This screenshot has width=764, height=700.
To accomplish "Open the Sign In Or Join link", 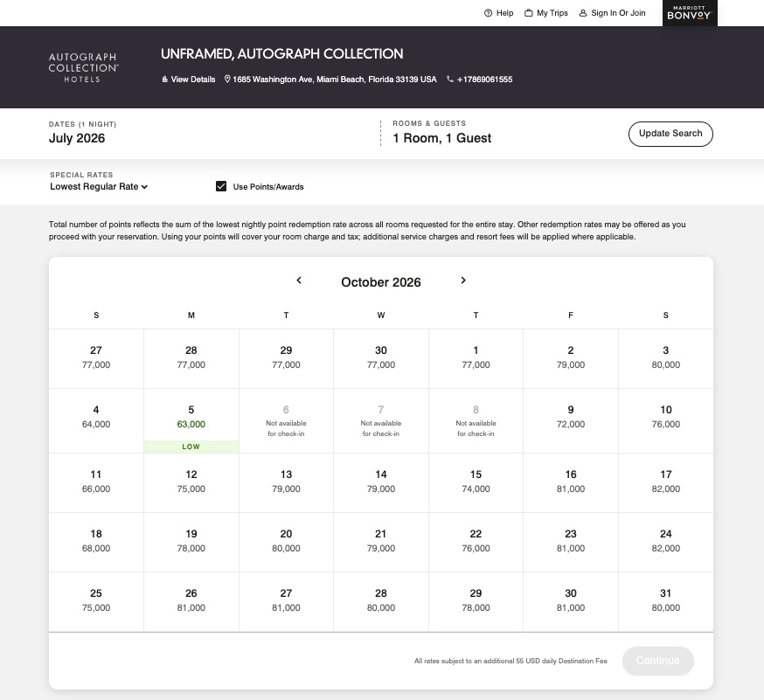I will [618, 13].
